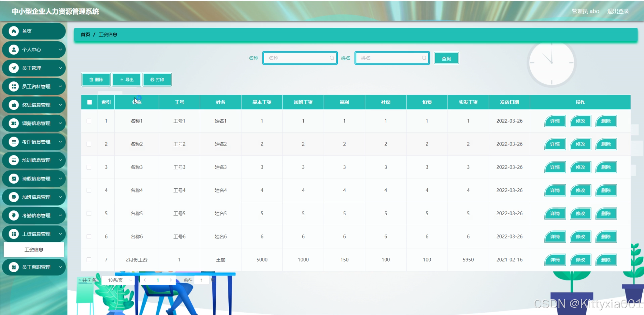
Task: Check the checkbox for row 名称1
Action: click(89, 121)
